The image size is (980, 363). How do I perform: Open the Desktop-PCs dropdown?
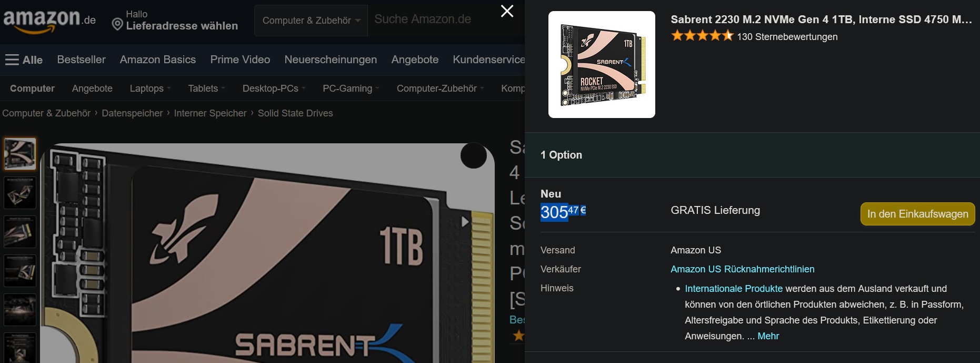coord(274,89)
